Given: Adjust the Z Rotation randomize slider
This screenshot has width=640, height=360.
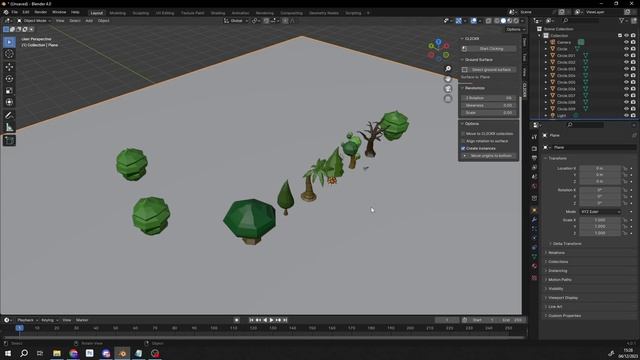Looking at the screenshot, I should (489, 98).
